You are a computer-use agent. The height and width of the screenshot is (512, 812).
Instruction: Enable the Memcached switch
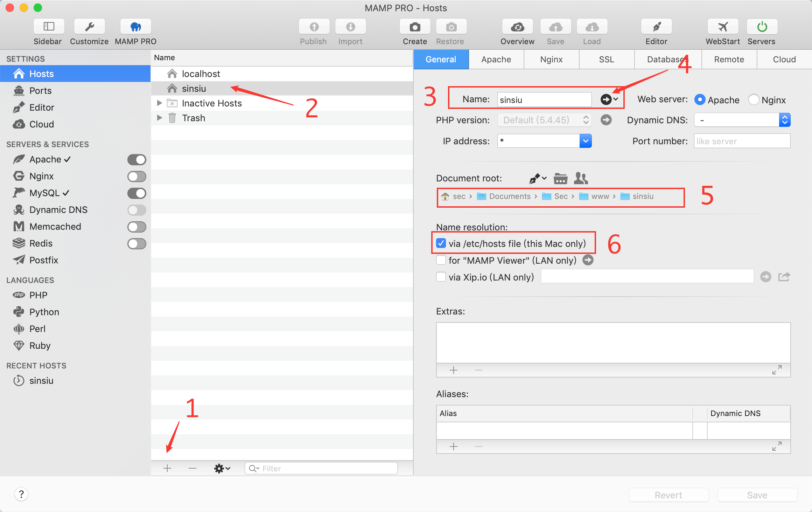136,227
